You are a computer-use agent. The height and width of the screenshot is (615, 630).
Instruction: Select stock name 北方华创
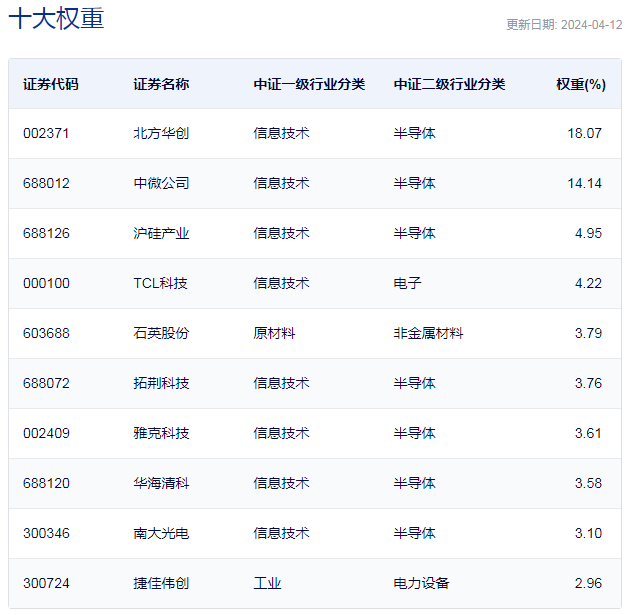(161, 133)
